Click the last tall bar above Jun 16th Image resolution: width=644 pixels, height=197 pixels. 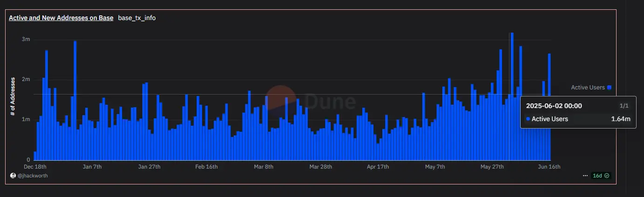point(549,107)
